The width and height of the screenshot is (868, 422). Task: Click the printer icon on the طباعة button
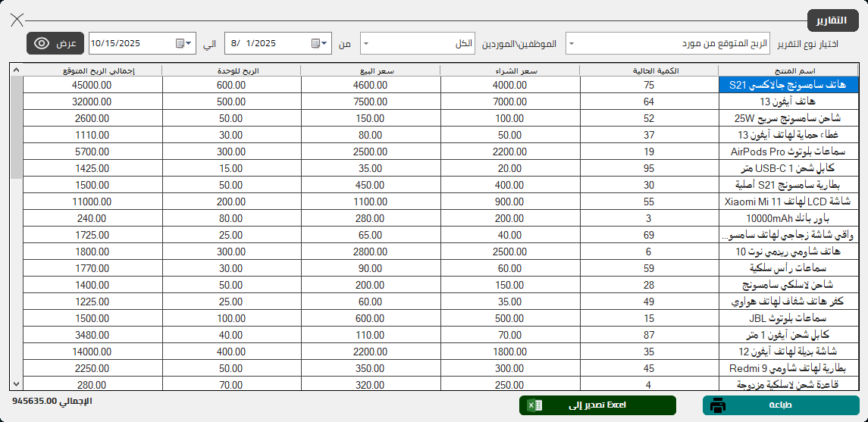718,405
